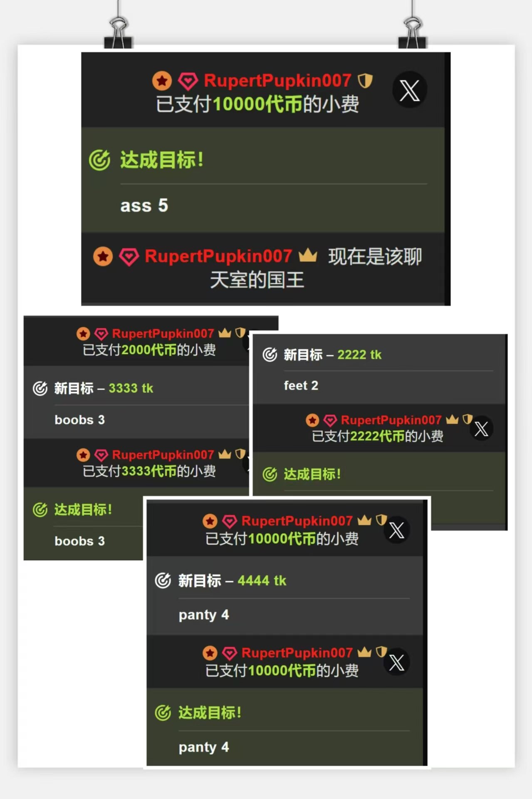Click the X icon beside 2222 tip message
This screenshot has height=799, width=532.
pyautogui.click(x=481, y=429)
